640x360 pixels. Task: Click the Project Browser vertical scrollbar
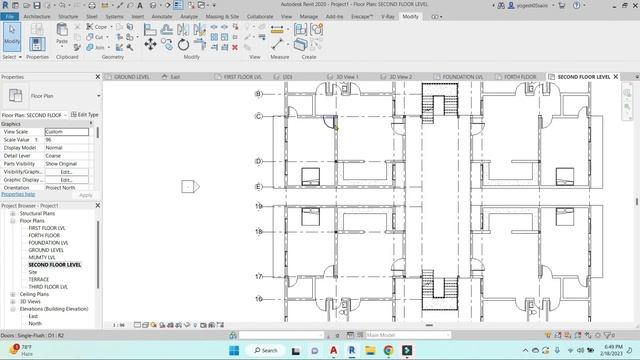coord(98,254)
